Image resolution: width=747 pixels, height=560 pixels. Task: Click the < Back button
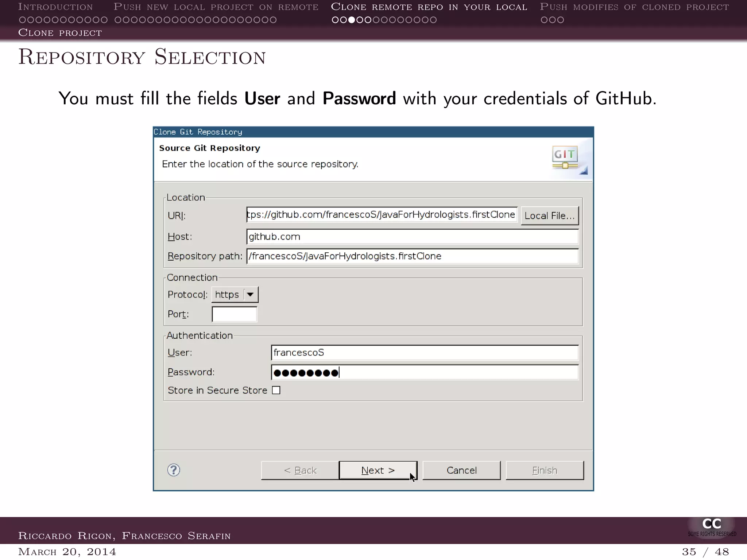click(300, 470)
